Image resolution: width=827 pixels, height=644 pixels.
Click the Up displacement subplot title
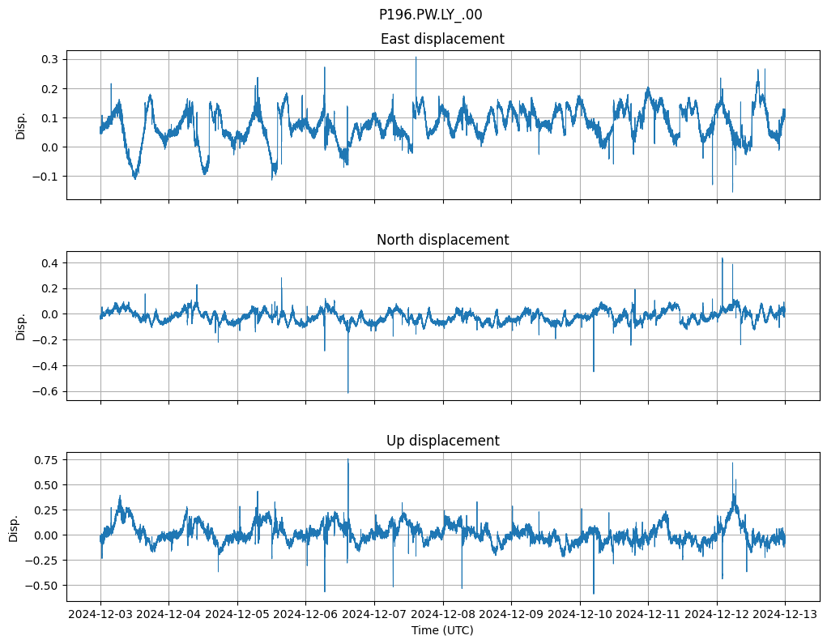coord(442,441)
